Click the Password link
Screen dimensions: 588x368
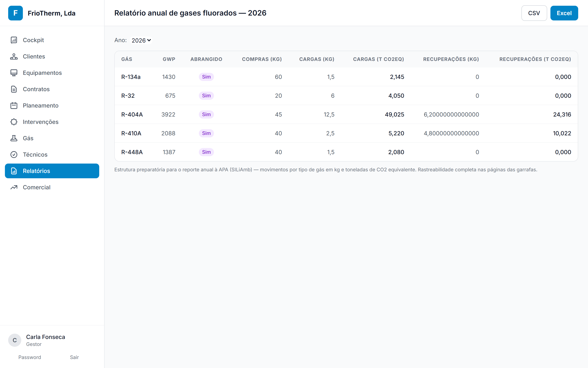[x=30, y=357]
